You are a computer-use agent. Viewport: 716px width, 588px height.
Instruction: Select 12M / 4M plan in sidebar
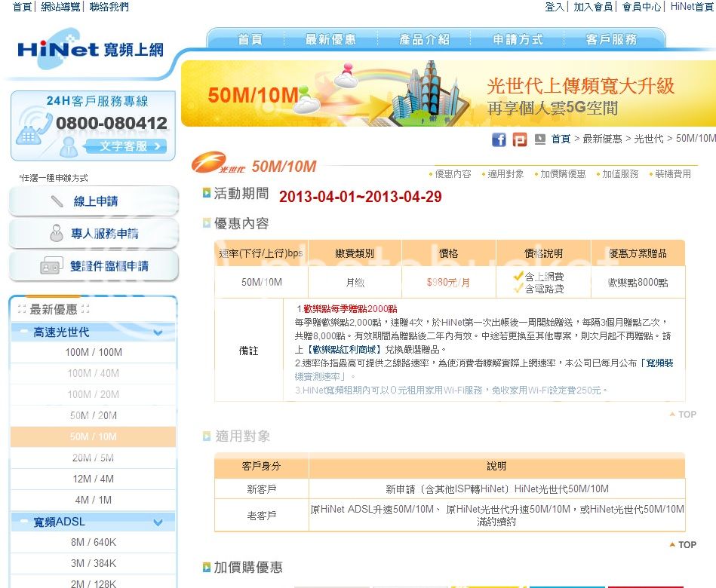pyautogui.click(x=93, y=479)
